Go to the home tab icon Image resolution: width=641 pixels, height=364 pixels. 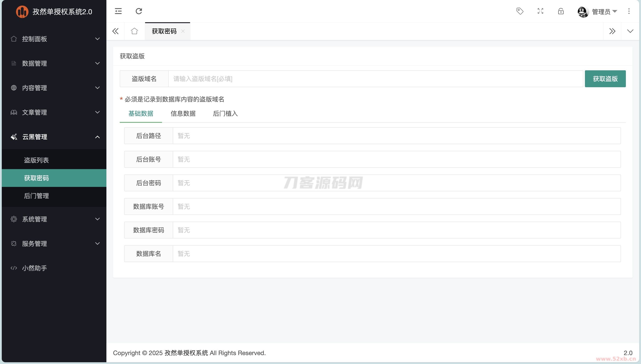click(134, 31)
